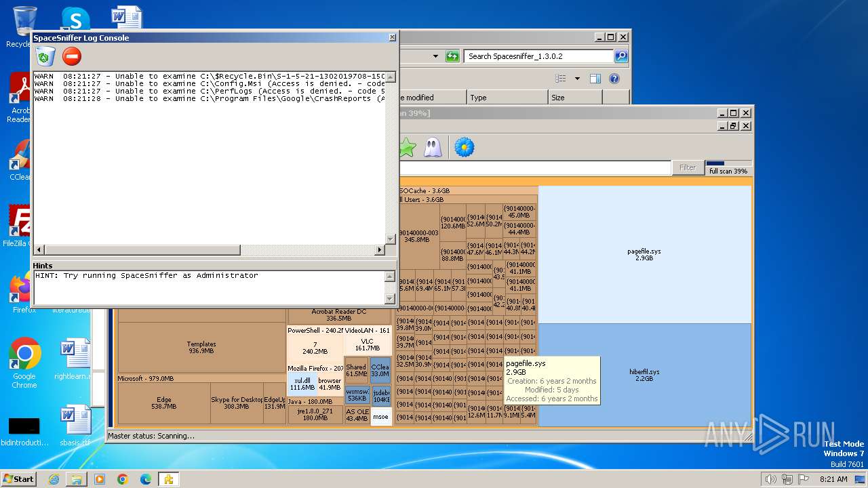868x488 pixels.
Task: Open the view options dropdown arrow in Explorer
Action: (x=577, y=79)
